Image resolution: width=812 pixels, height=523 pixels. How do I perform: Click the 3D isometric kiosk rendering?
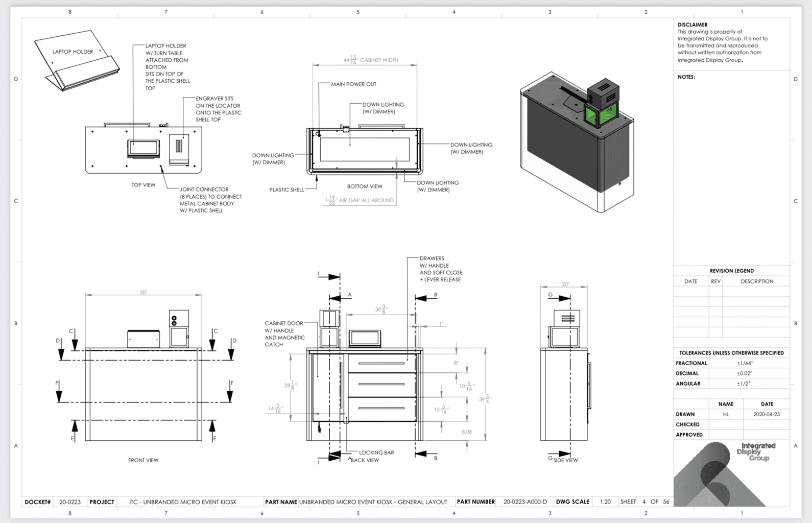577,142
